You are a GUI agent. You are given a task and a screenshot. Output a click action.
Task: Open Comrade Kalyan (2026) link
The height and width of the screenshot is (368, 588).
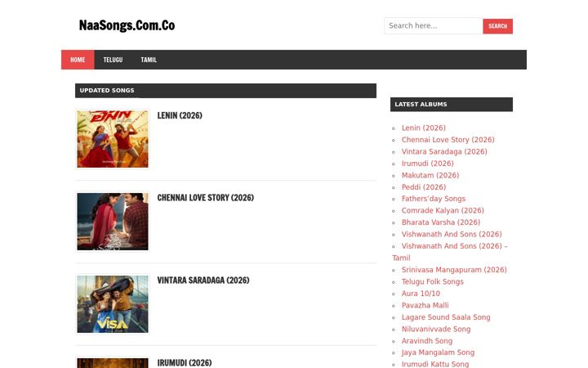pyautogui.click(x=443, y=211)
